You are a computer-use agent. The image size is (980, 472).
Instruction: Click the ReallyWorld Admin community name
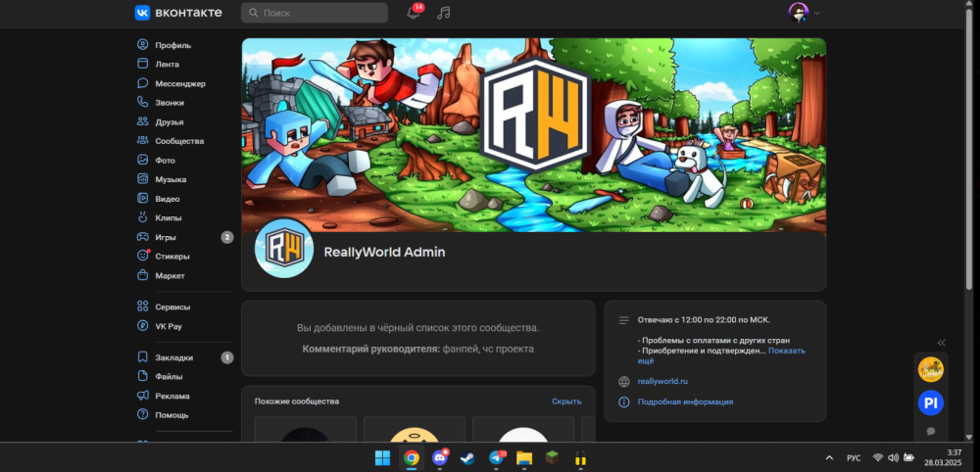pos(384,253)
